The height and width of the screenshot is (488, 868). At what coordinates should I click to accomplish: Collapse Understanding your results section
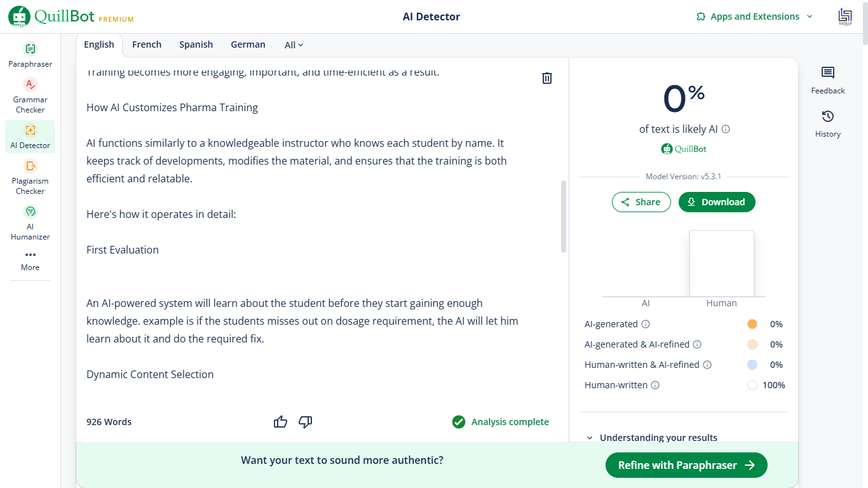pos(652,438)
